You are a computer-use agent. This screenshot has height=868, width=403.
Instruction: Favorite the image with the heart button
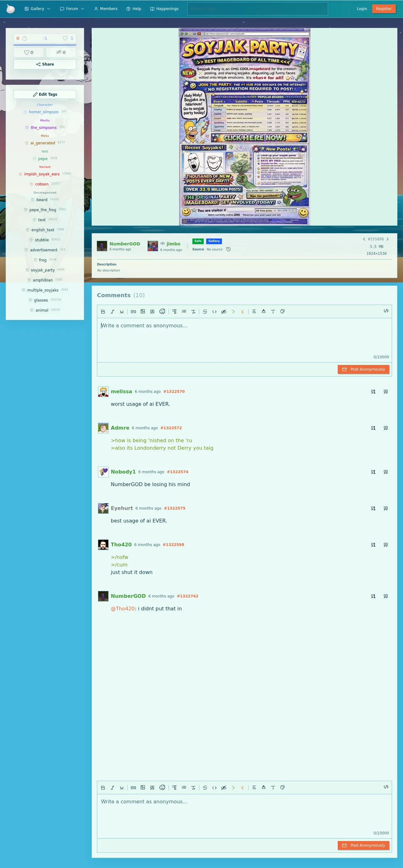pos(29,52)
